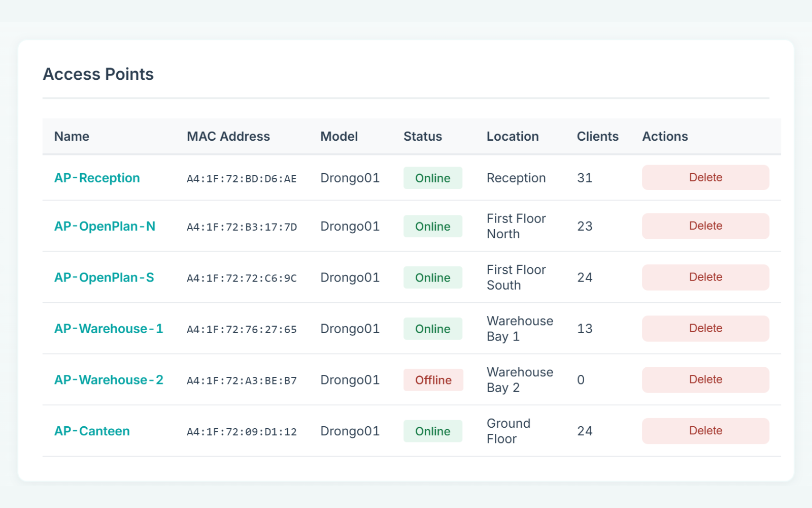Click the Drongo01 model in AP-Reception row
The height and width of the screenshot is (508, 812).
[x=350, y=178]
